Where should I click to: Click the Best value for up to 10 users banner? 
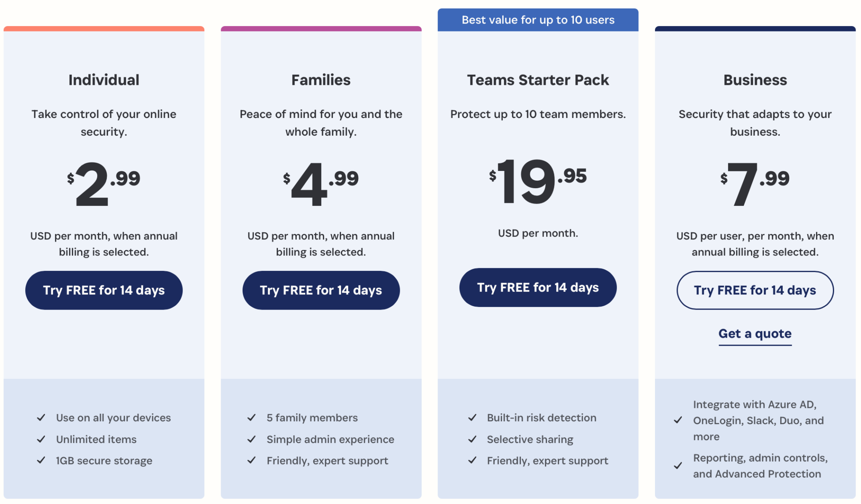click(x=537, y=19)
